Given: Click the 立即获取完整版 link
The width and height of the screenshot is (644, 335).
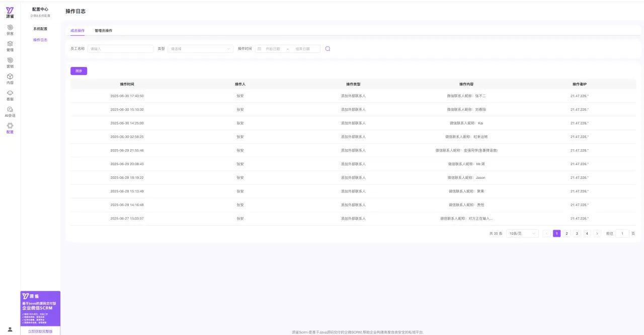Looking at the screenshot, I should [40, 331].
